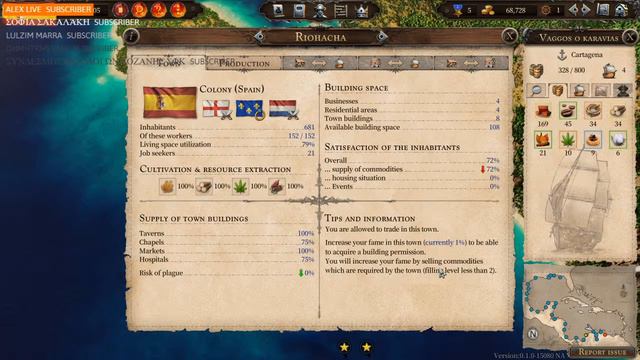Click the house icon at top right
This screenshot has width=640, height=360.
click(622, 10)
